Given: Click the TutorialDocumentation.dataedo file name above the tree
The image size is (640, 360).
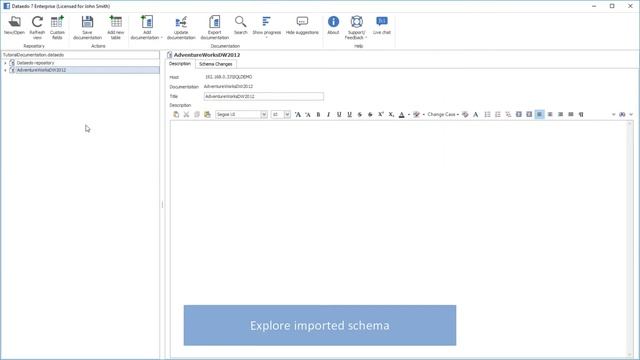Looking at the screenshot, I should (33, 55).
